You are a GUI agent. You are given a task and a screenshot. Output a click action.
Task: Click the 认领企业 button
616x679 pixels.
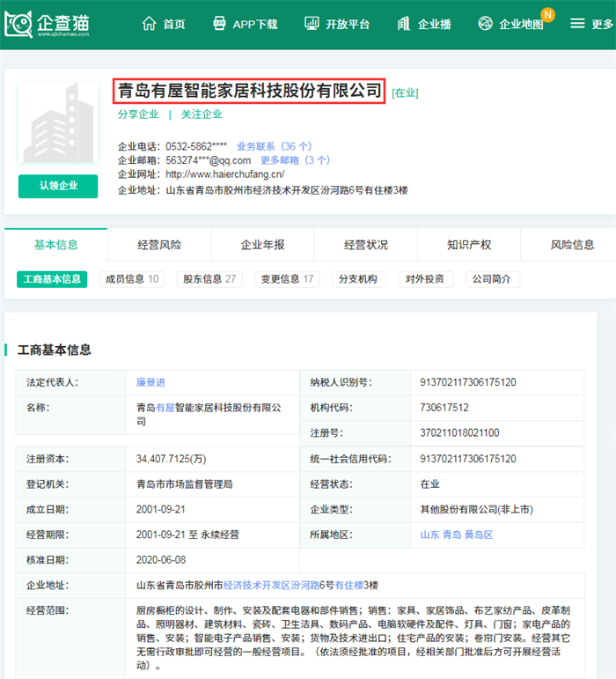[58, 186]
